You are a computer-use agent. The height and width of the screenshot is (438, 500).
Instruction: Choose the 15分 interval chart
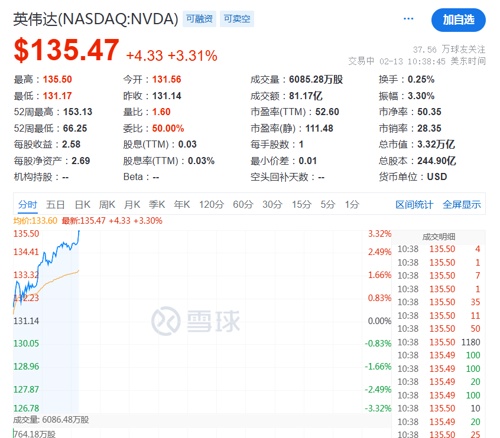click(x=302, y=204)
